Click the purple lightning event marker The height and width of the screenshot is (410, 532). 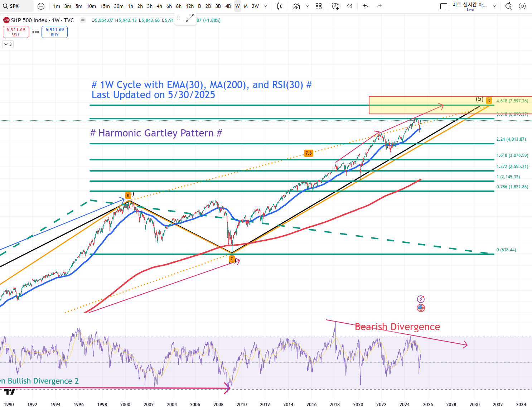(421, 299)
